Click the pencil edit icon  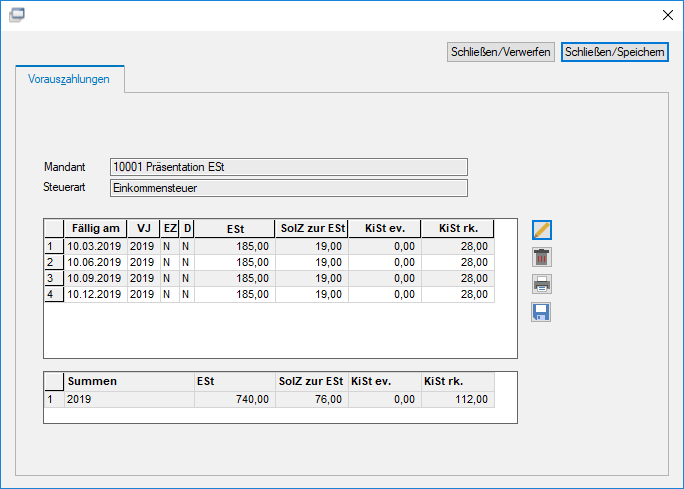click(x=541, y=230)
